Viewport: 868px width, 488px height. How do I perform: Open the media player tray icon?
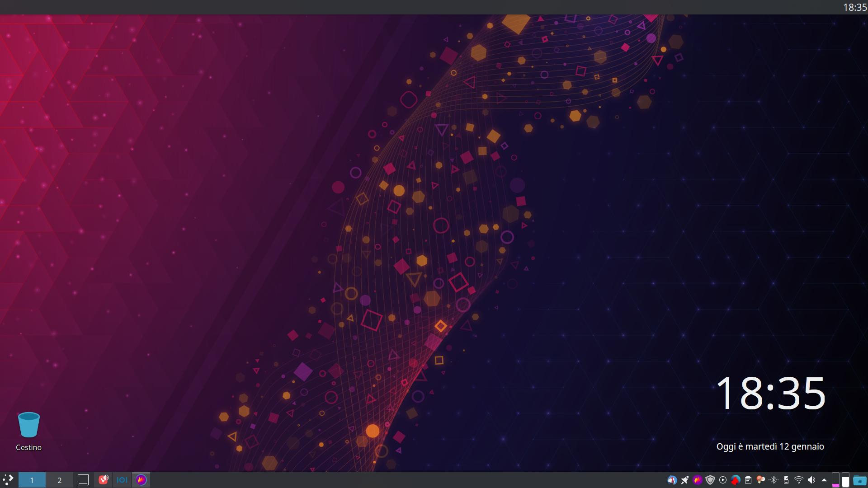(723, 480)
